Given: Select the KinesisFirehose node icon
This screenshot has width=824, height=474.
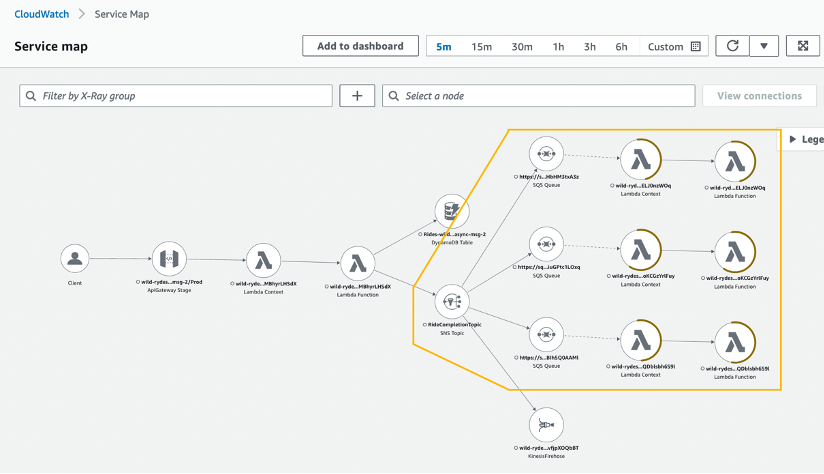Looking at the screenshot, I should click(x=546, y=425).
